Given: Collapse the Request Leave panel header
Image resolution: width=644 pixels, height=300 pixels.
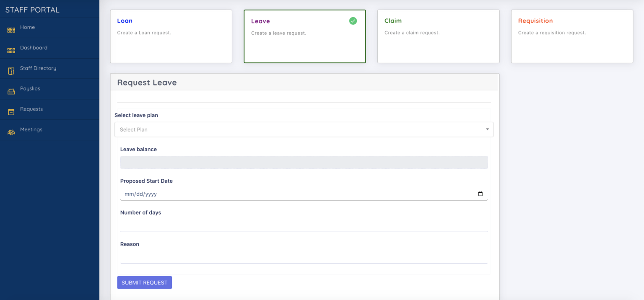Looking at the screenshot, I should [x=147, y=82].
